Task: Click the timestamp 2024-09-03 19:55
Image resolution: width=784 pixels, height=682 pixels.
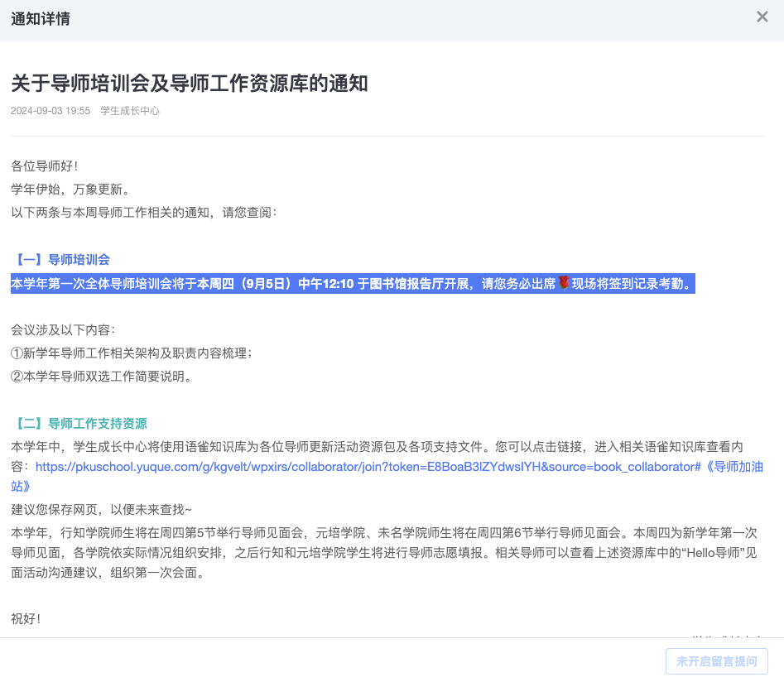Action: point(51,111)
